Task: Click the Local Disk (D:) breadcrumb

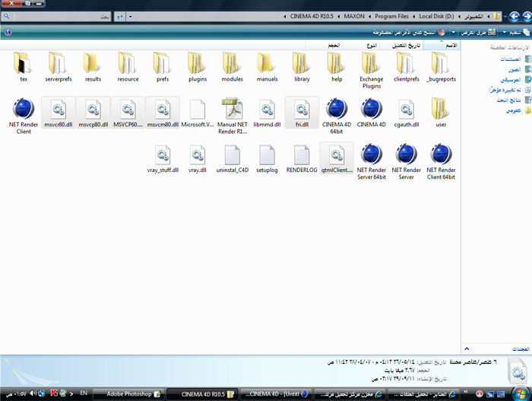Action: pos(436,16)
